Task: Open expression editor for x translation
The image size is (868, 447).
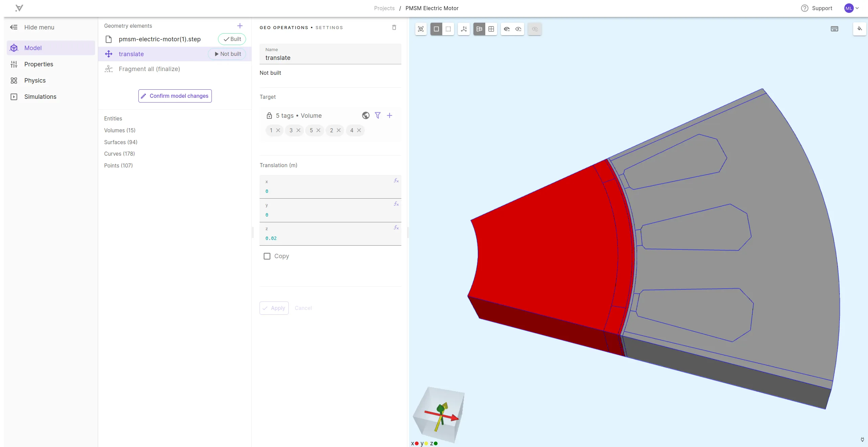Action: click(396, 181)
